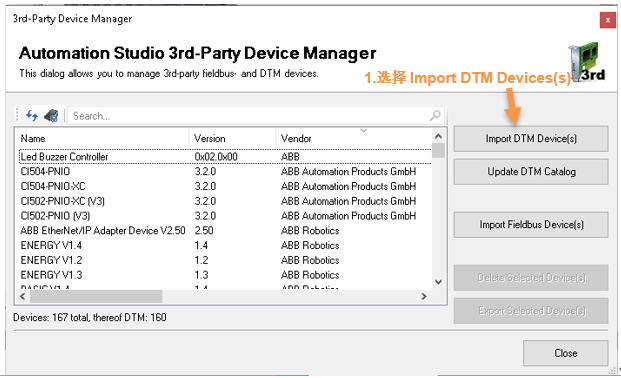Click the device catalog toolbar icon
This screenshot has height=378, width=621.
[51, 115]
